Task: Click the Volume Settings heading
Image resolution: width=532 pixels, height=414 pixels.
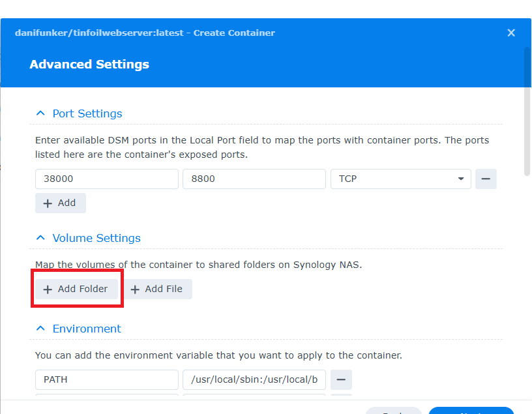Action: click(x=96, y=238)
